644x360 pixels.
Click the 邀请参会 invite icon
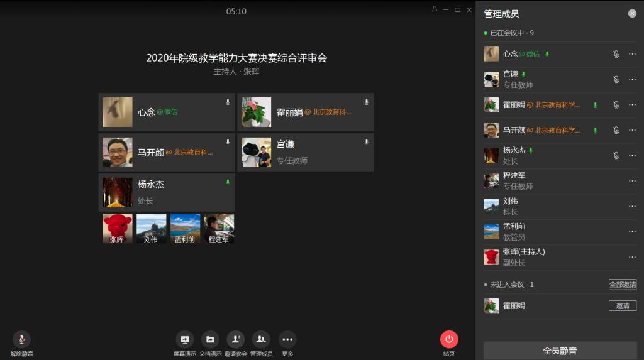click(236, 339)
